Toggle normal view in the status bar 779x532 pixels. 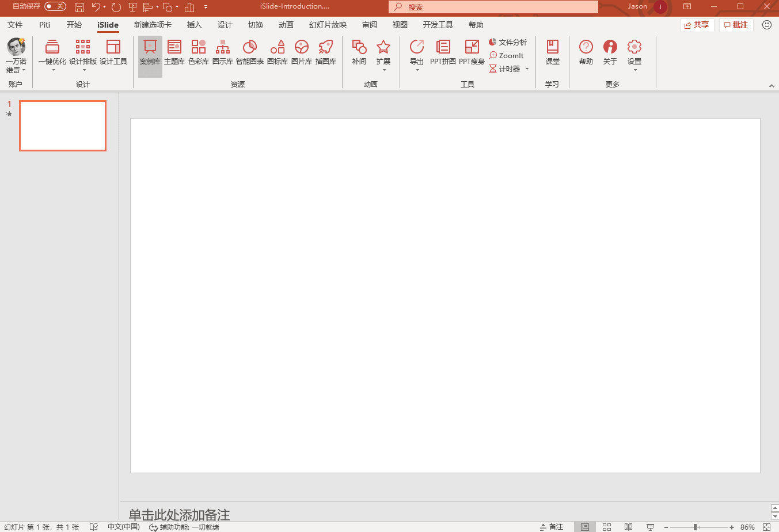tap(585, 527)
